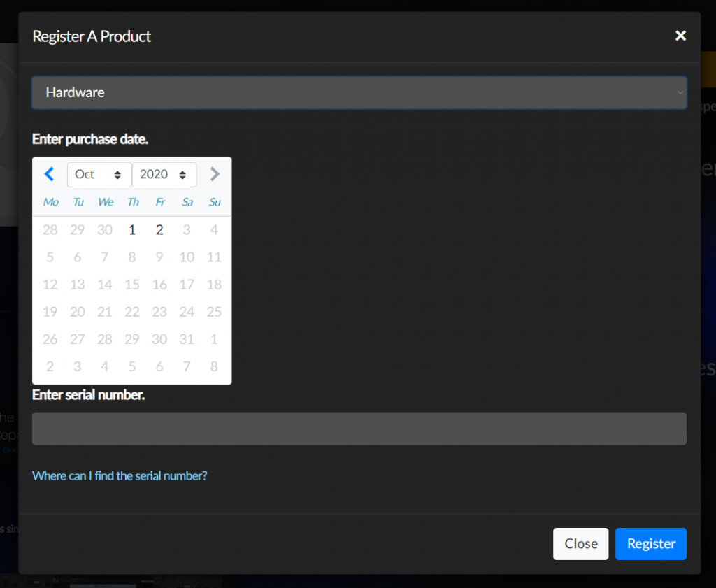Choose September 30 in the calendar's first row

coord(105,230)
